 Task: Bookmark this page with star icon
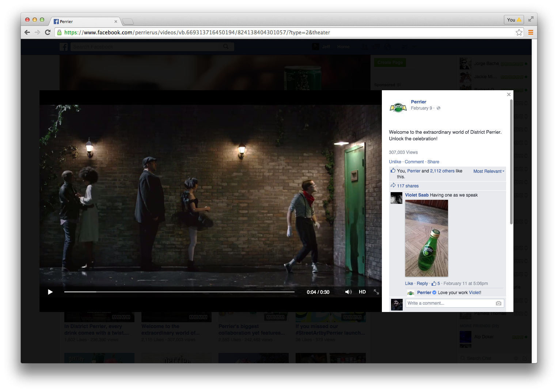519,33
